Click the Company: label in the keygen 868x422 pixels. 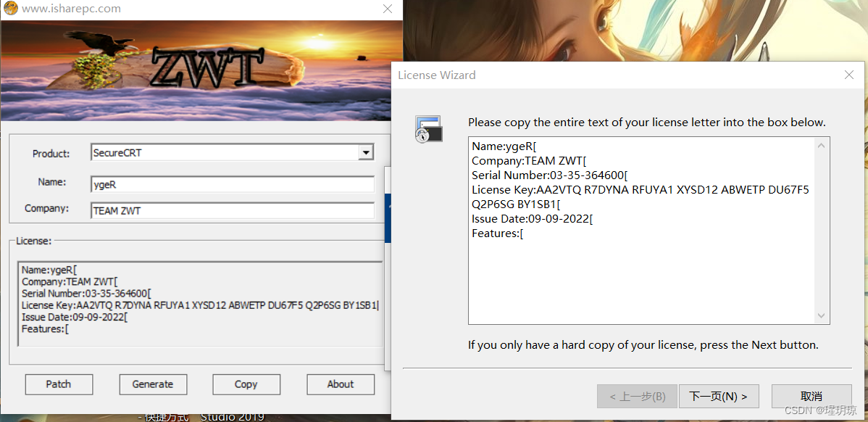click(46, 208)
